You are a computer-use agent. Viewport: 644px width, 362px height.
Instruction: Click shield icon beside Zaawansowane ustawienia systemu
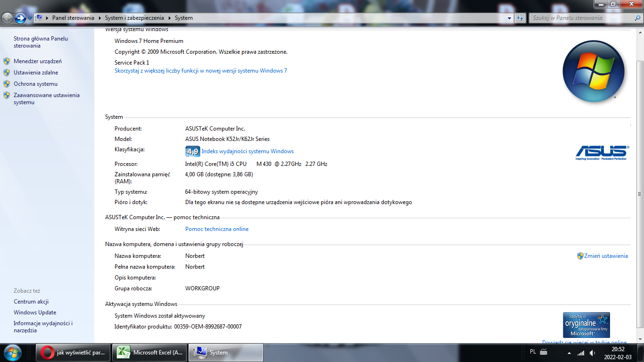pyautogui.click(x=7, y=95)
